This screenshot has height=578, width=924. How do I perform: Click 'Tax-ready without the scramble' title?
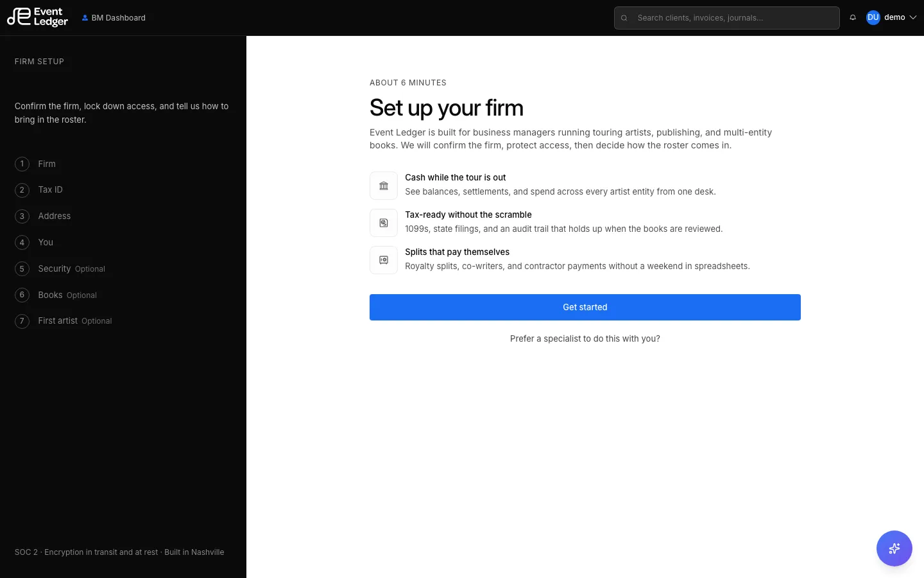click(468, 215)
